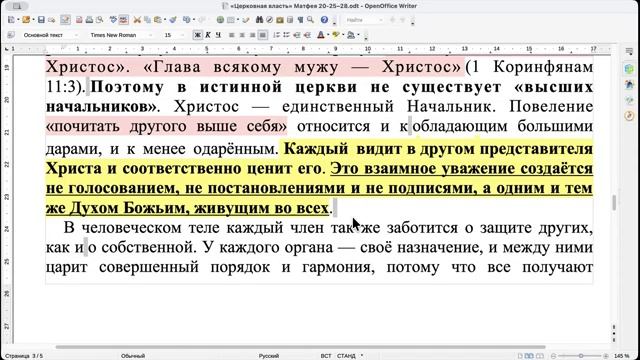The width and height of the screenshot is (640, 360).
Task: Click page style 'Обычный' in status bar
Action: [x=133, y=356]
